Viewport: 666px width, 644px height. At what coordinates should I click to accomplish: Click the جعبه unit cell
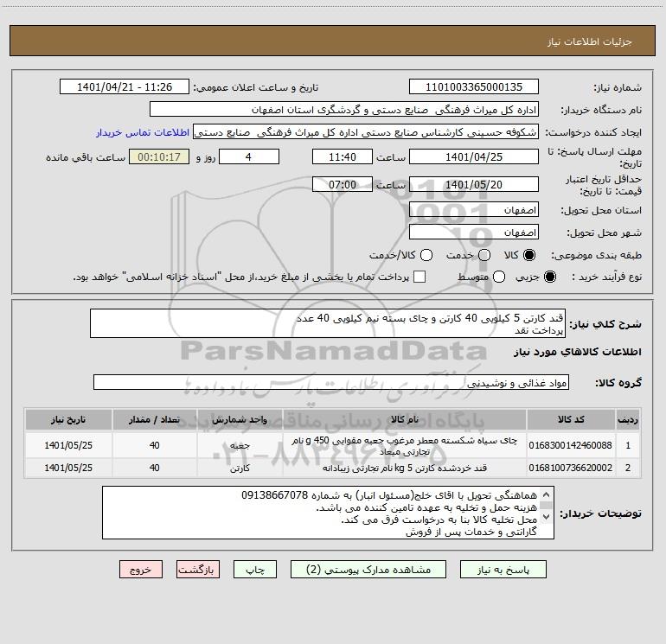(x=240, y=445)
